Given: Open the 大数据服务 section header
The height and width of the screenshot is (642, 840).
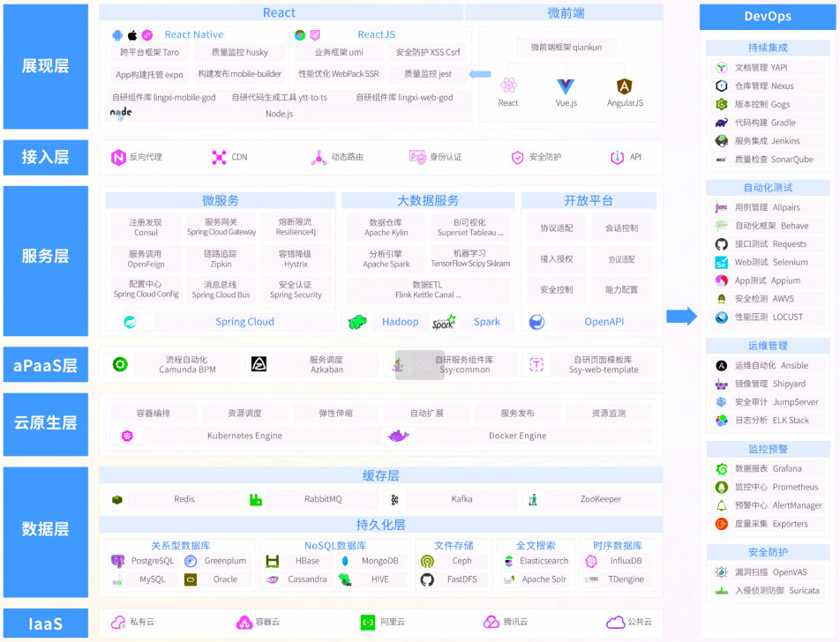Looking at the screenshot, I should coord(427,200).
